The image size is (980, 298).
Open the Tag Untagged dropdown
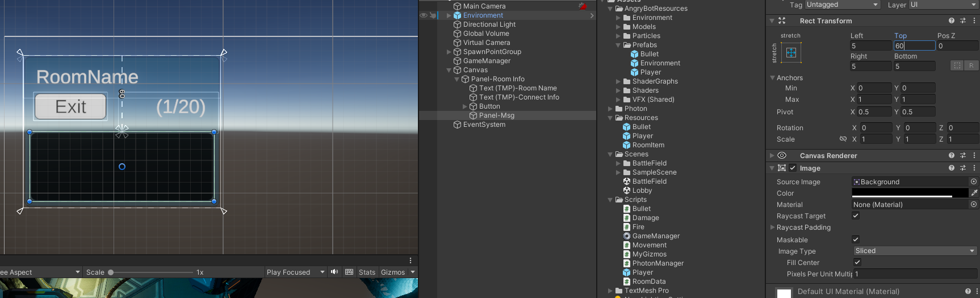click(843, 5)
